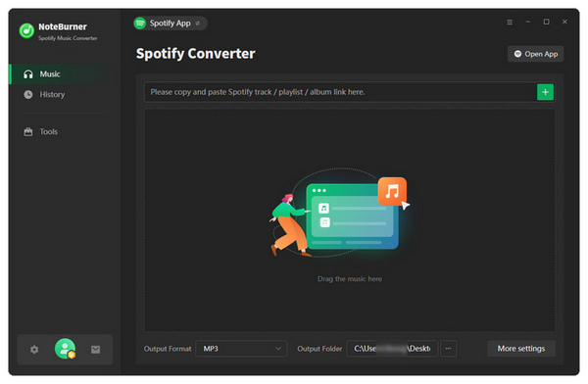
Task: Click the 'Spotify Converter' heading
Action: click(195, 54)
